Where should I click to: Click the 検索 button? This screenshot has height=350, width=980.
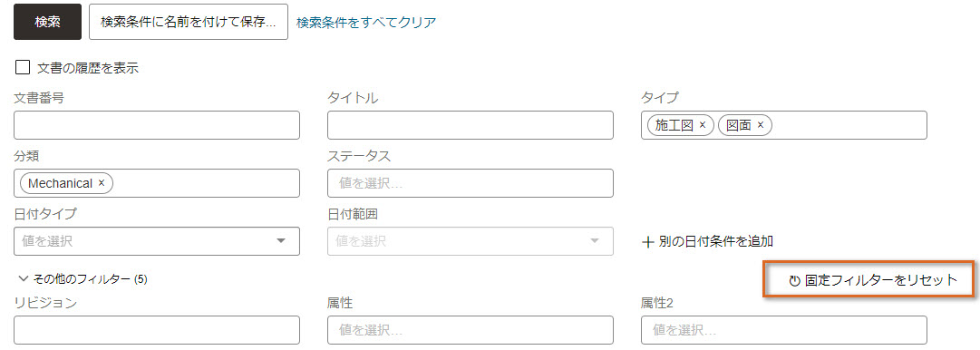[x=47, y=22]
